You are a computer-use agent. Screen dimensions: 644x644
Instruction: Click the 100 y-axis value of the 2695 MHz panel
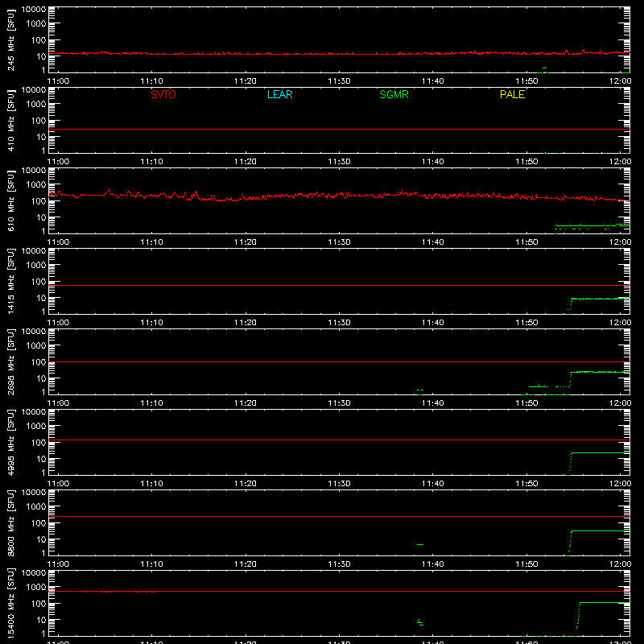click(x=39, y=362)
